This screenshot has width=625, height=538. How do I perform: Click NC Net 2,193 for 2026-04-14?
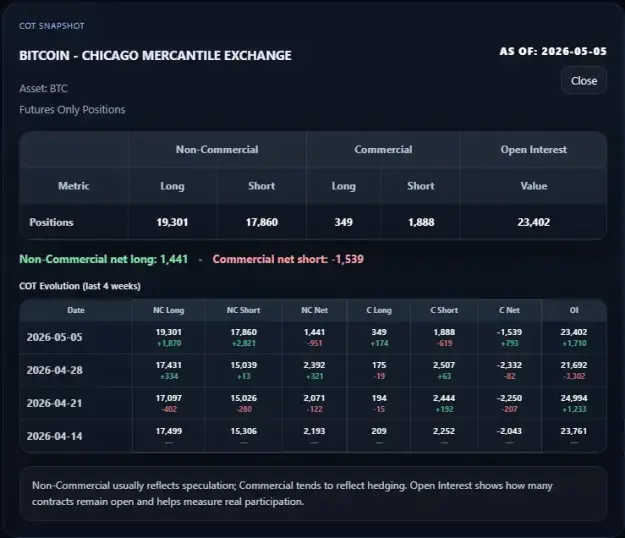click(314, 431)
